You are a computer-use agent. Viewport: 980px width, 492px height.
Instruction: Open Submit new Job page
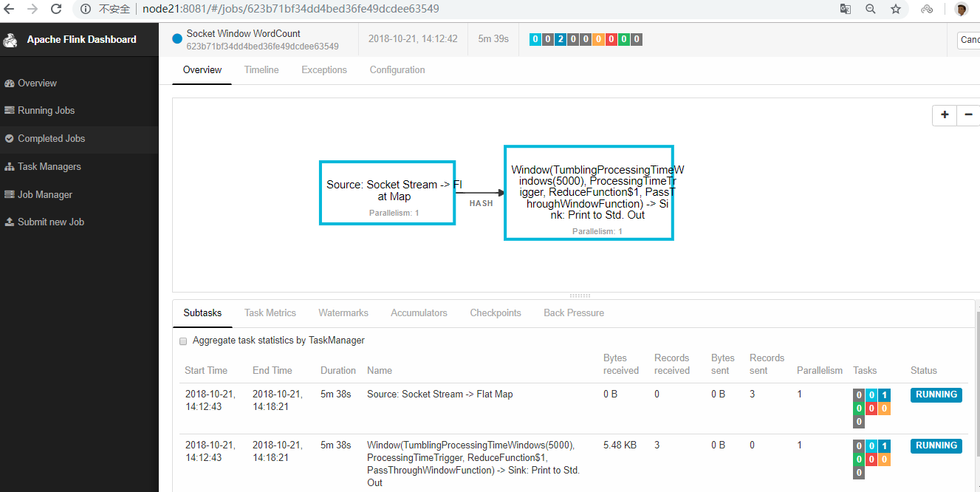tap(50, 222)
